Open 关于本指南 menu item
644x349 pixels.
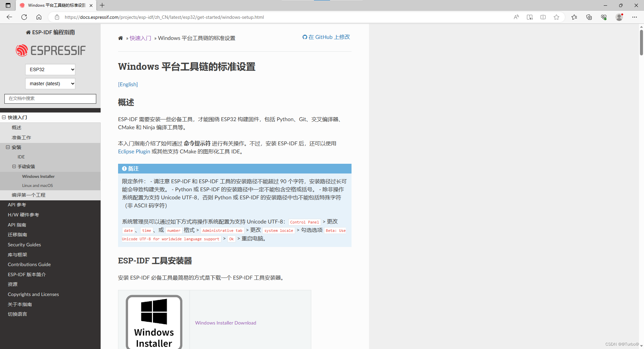(x=20, y=304)
